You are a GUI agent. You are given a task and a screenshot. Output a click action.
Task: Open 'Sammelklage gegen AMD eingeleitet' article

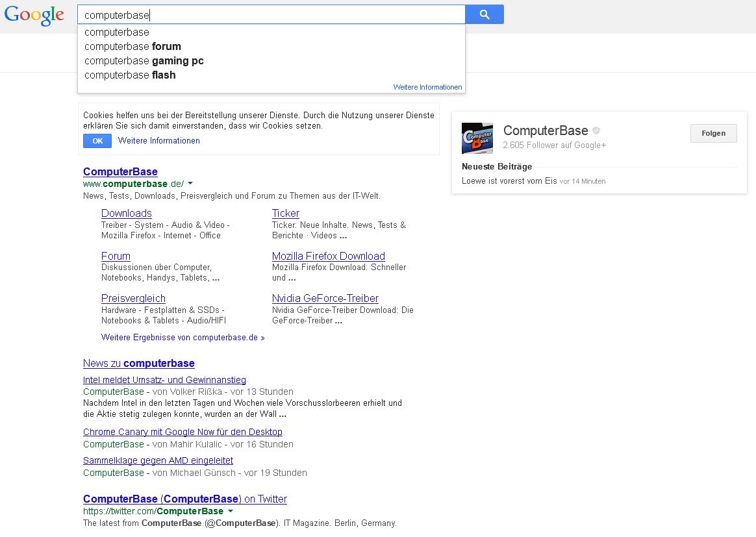pos(158,460)
